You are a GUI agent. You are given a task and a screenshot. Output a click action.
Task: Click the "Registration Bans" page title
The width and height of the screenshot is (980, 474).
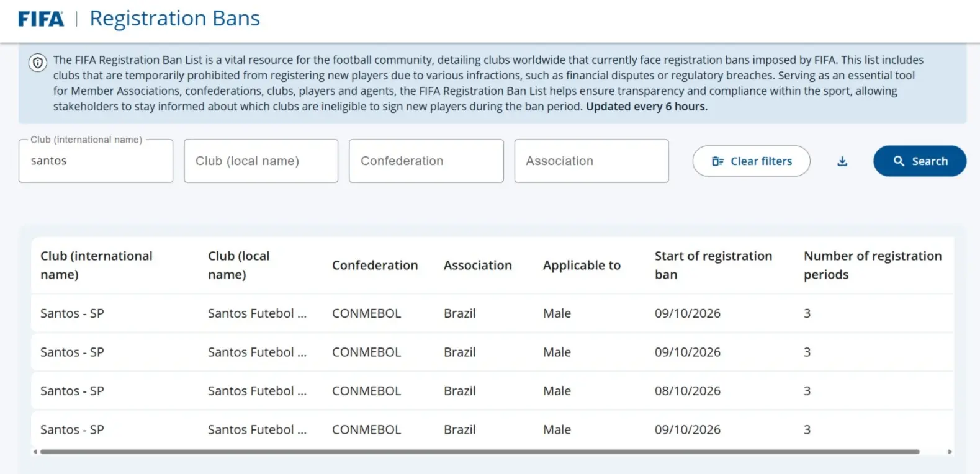tap(175, 19)
